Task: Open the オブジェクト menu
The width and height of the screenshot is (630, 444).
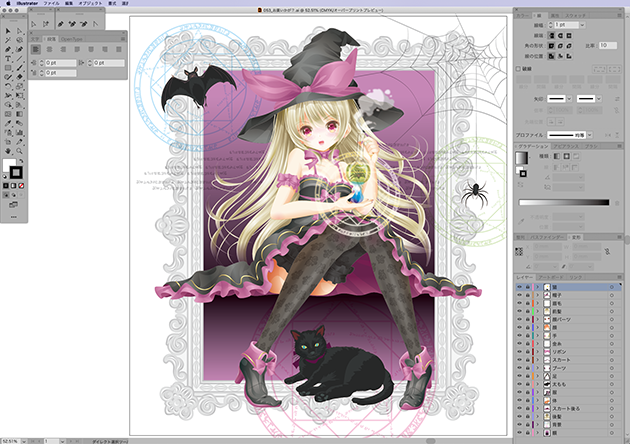Action: pyautogui.click(x=90, y=3)
